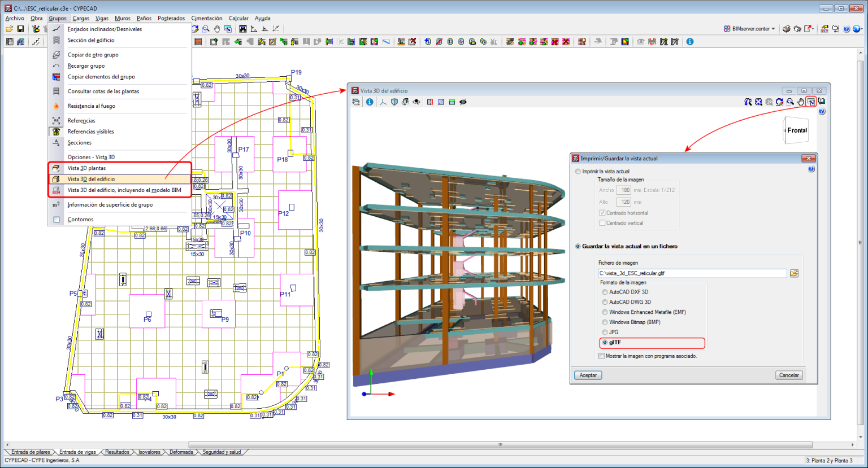Click the Cancelar button in the save dialog
Viewport: 868px width, 468px height.
click(789, 374)
